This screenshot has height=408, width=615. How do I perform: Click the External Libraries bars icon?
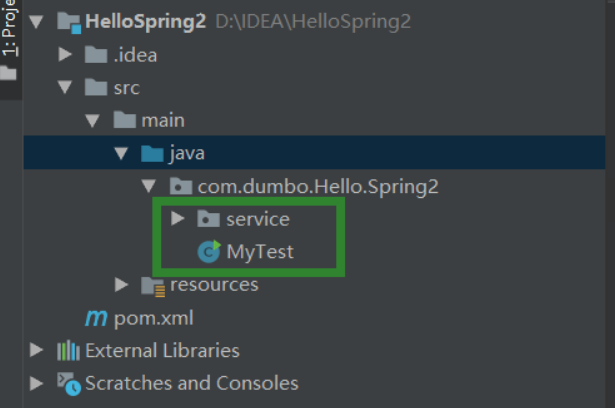tap(68, 350)
